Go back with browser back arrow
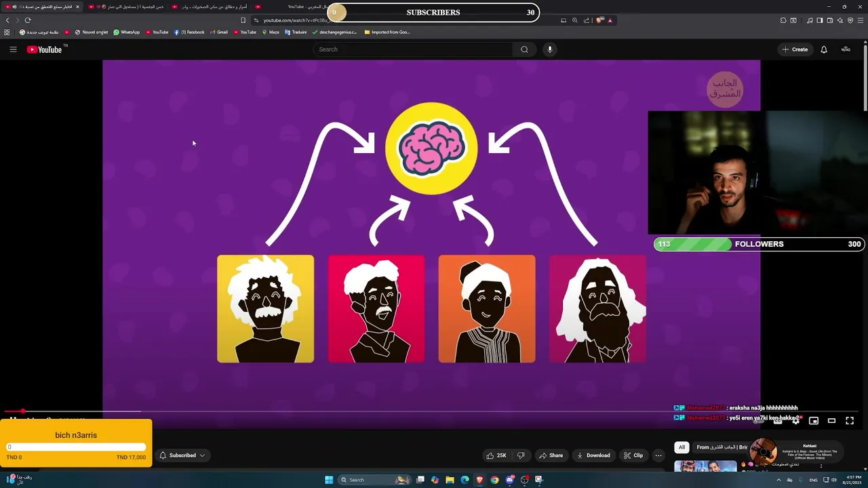The image size is (868, 488). click(8, 20)
